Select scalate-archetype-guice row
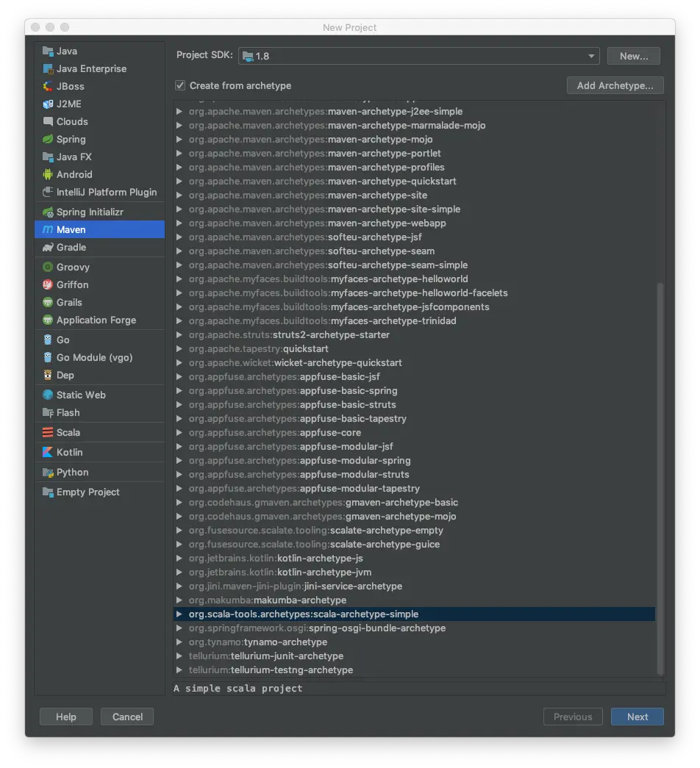The height and width of the screenshot is (768, 700). point(415,544)
